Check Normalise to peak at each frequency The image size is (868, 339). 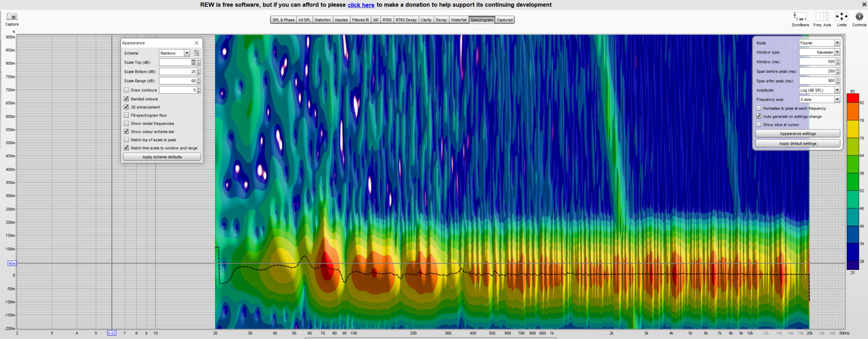point(758,108)
